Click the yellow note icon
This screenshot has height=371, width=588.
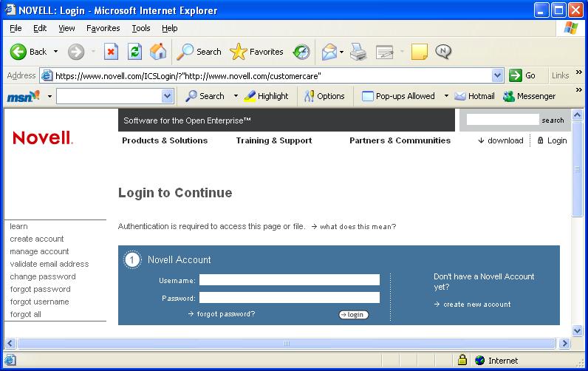(420, 52)
